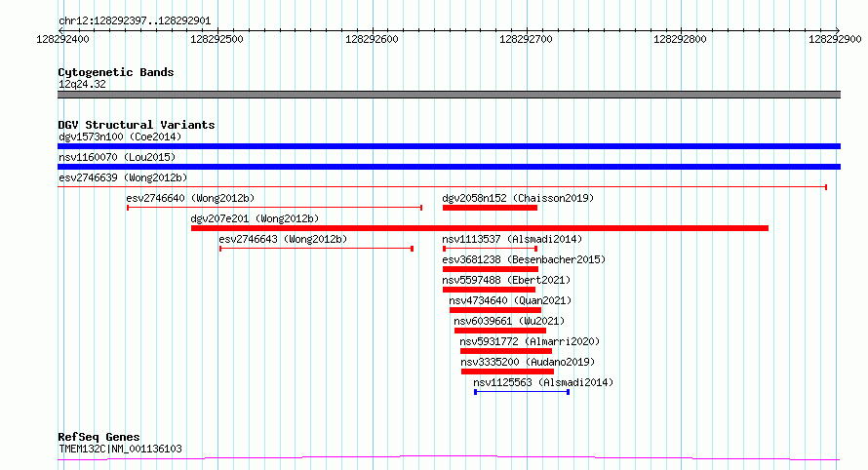Click variant nsv5931772 (Almarri2020)
868x470 pixels.
pos(530,341)
